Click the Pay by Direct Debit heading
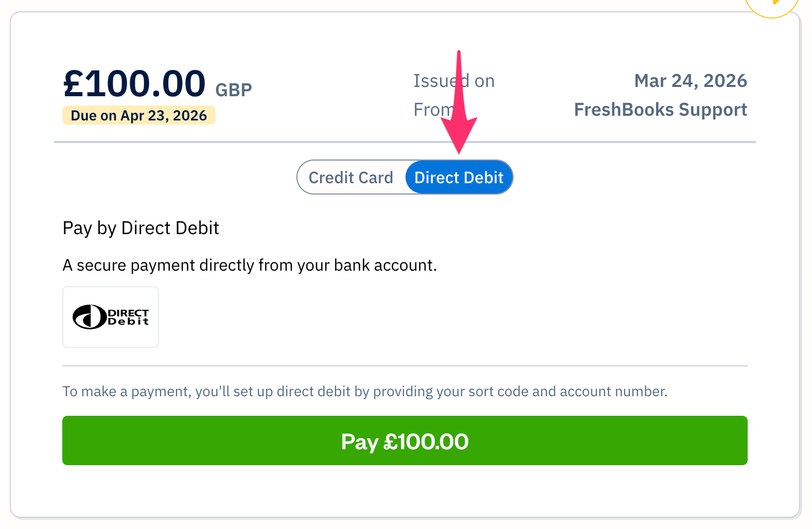This screenshot has height=529, width=812. [140, 227]
